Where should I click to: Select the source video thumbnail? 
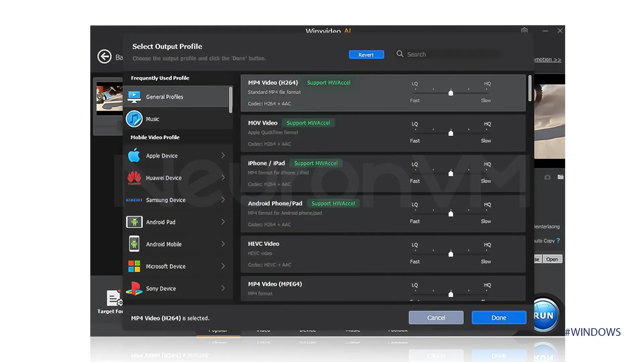tap(109, 99)
